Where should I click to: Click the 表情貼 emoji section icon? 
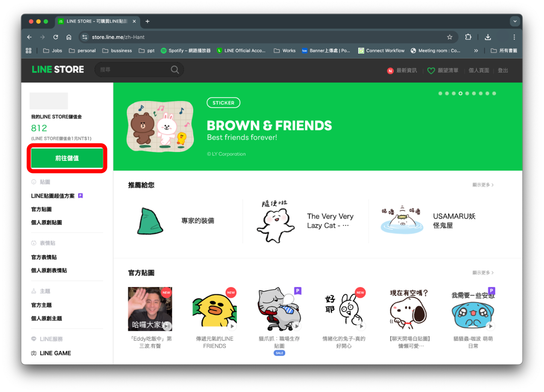(34, 243)
